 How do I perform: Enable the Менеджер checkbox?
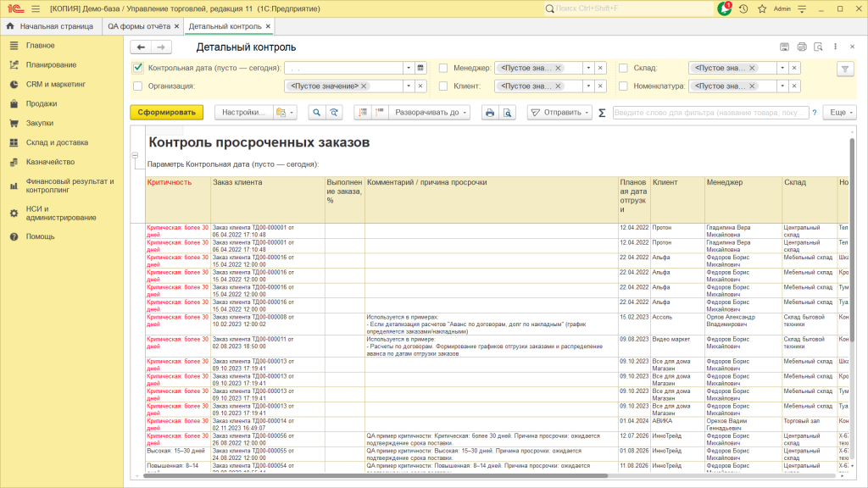(443, 68)
